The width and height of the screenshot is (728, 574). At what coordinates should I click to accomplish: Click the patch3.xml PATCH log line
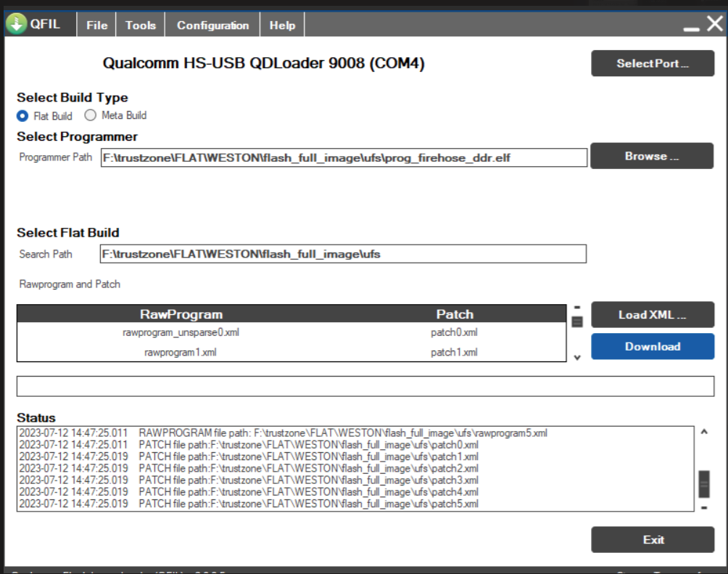(x=249, y=480)
